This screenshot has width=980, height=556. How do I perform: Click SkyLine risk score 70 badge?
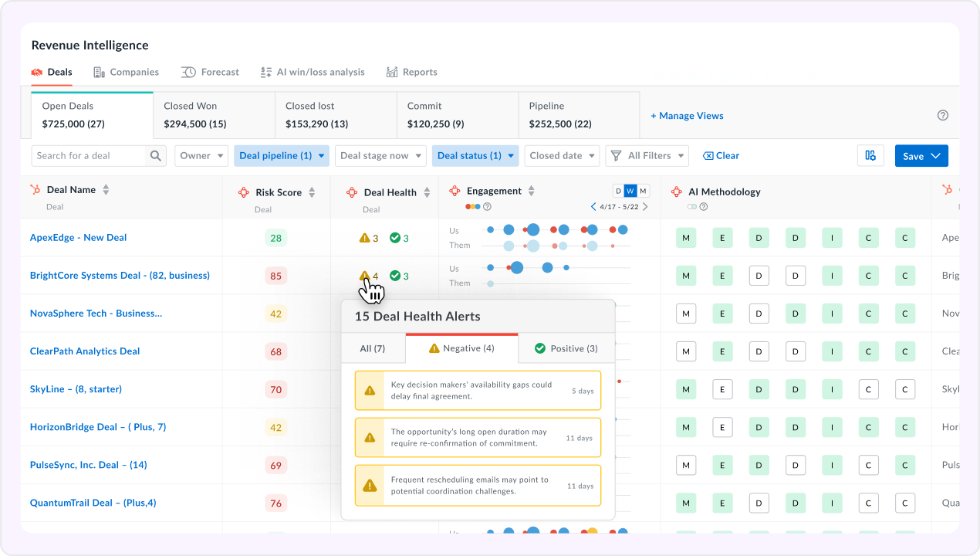click(275, 389)
